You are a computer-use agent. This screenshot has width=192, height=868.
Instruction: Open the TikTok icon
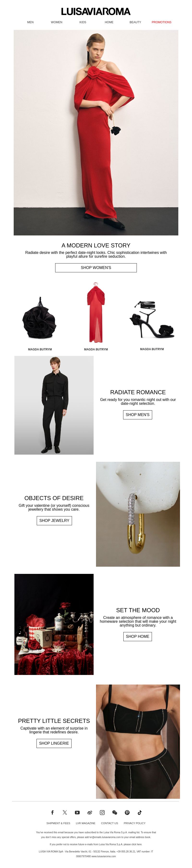(140, 812)
